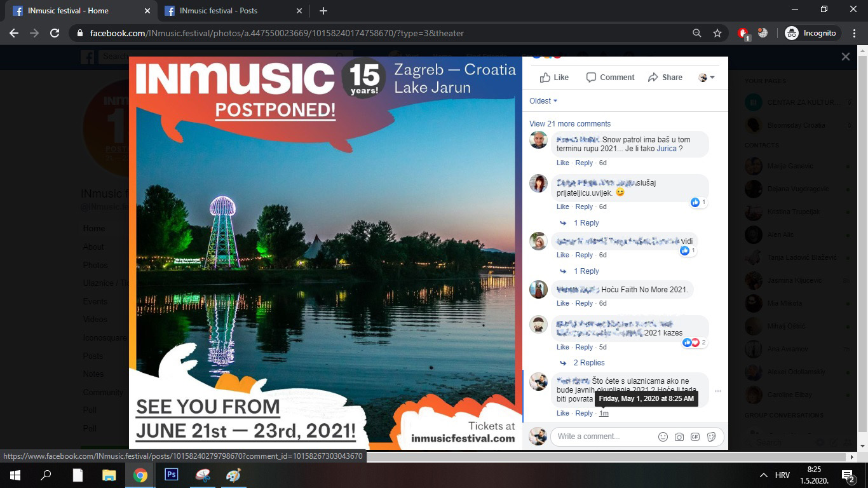Open notification center icon

848,475
